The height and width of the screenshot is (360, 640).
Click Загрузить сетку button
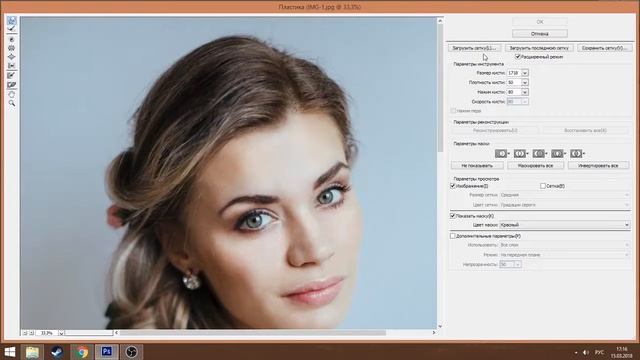pyautogui.click(x=474, y=48)
